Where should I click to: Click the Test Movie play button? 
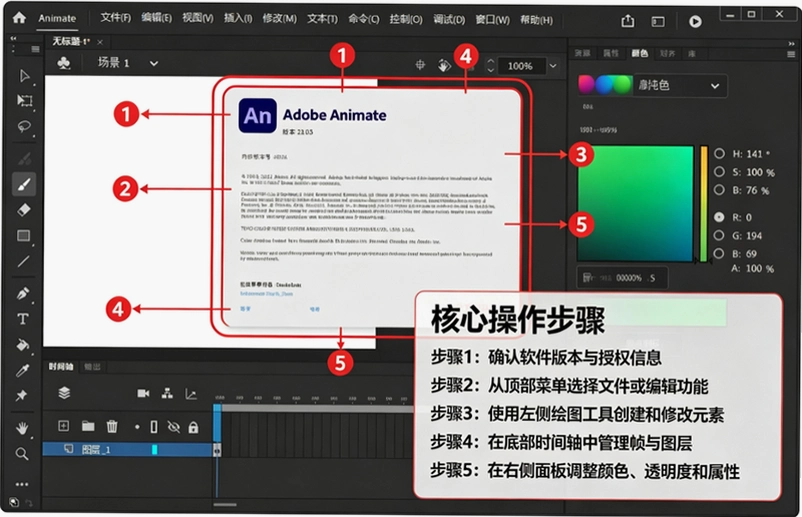coord(695,21)
